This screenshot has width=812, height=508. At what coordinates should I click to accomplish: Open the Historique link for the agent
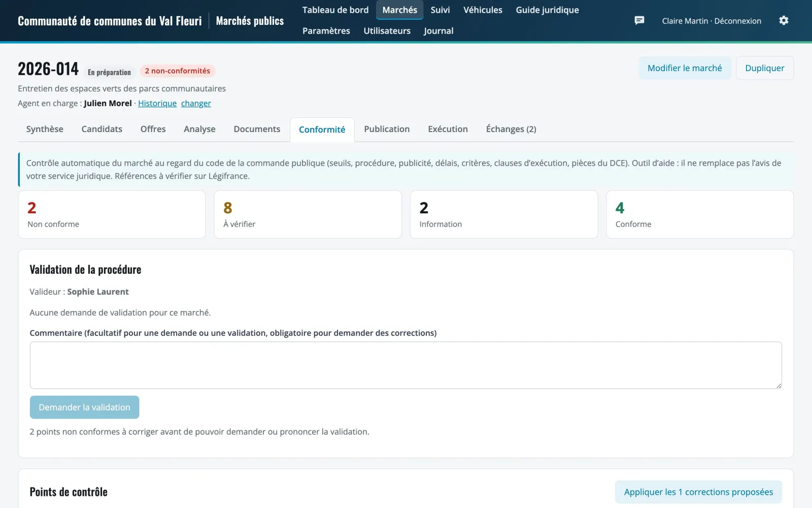[x=157, y=103]
